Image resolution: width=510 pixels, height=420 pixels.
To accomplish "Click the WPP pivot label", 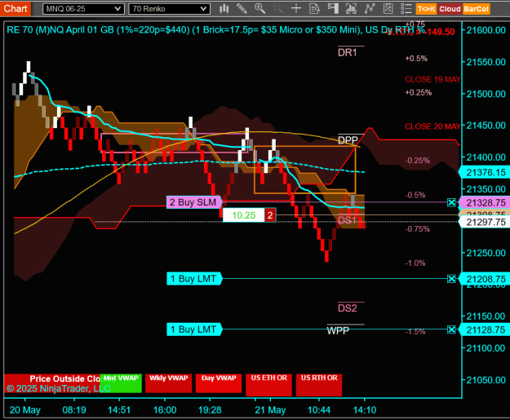I will tap(338, 330).
